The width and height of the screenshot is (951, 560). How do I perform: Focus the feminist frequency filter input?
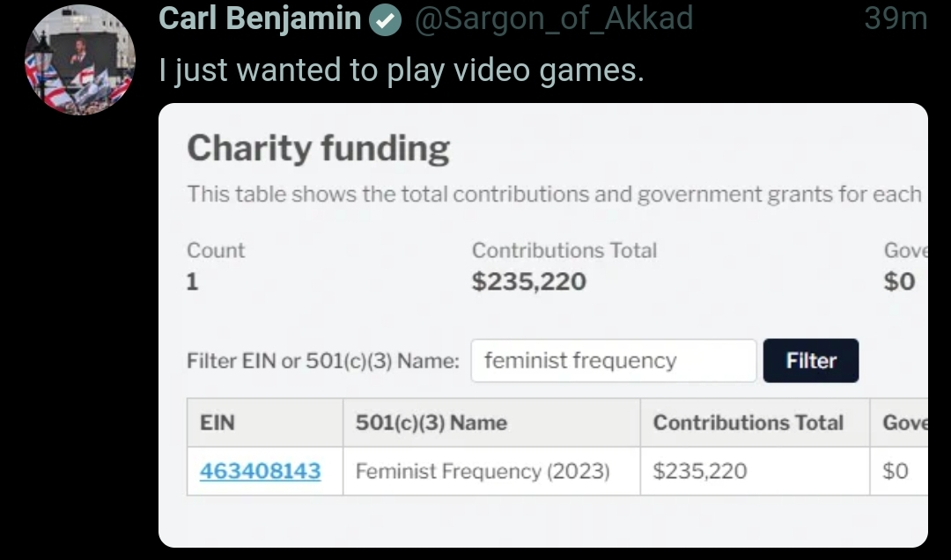pos(613,361)
